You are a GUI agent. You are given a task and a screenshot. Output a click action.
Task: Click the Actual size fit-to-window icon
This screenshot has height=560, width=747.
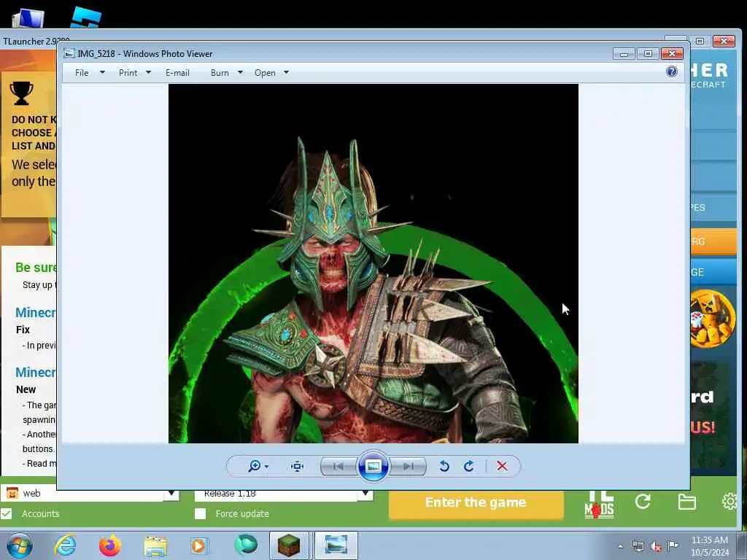(x=298, y=466)
